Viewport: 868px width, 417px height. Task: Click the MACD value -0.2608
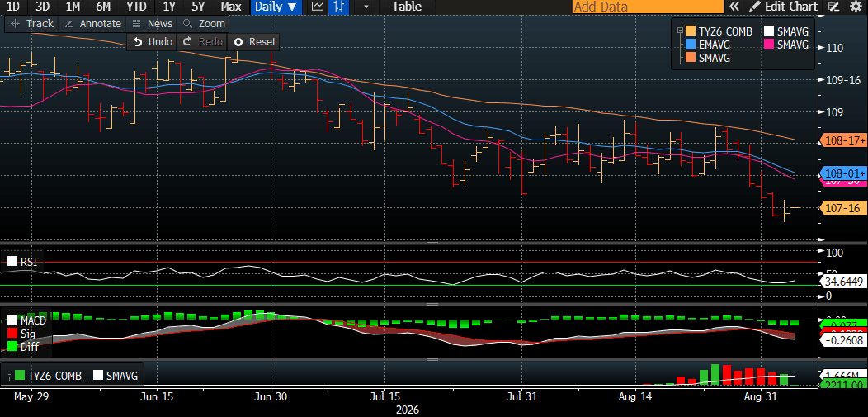pyautogui.click(x=843, y=340)
